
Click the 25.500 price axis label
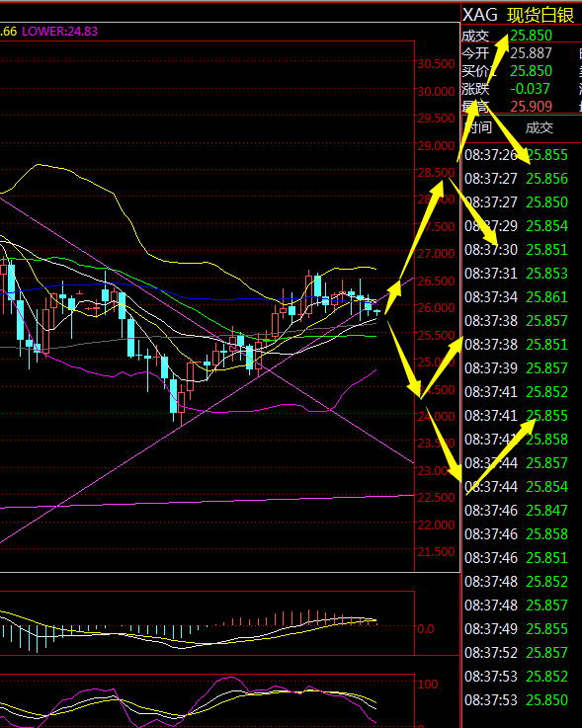[x=436, y=335]
